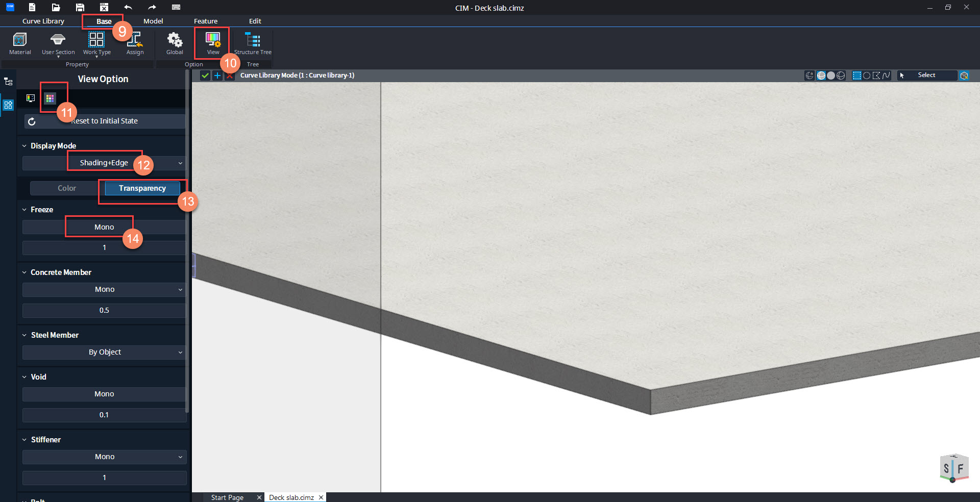Open the Base ribbon tab

click(x=104, y=21)
